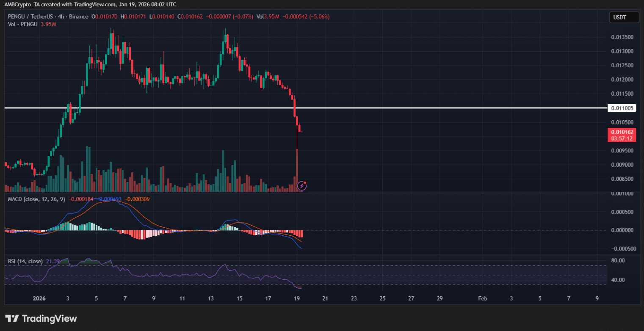Click the orange MACD signal value -0.000309
644x331 pixels.
pos(137,199)
